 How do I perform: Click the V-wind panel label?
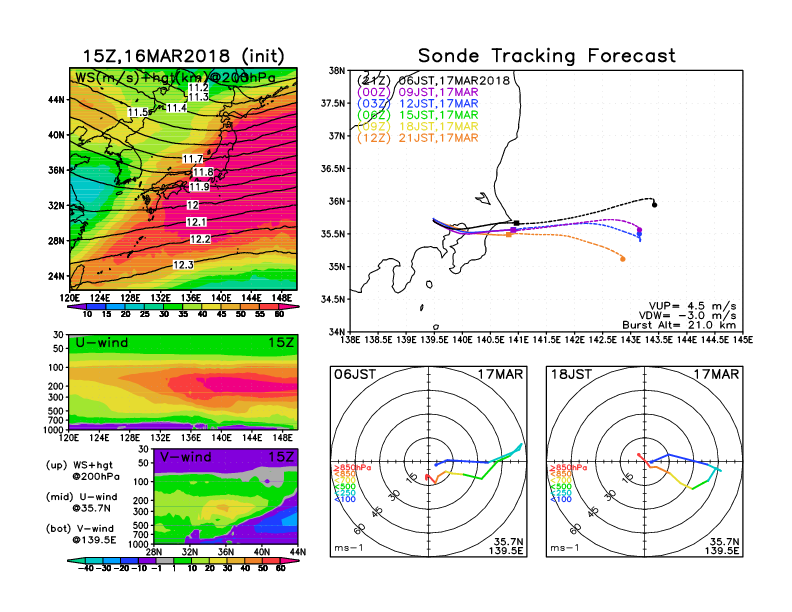[x=190, y=457]
